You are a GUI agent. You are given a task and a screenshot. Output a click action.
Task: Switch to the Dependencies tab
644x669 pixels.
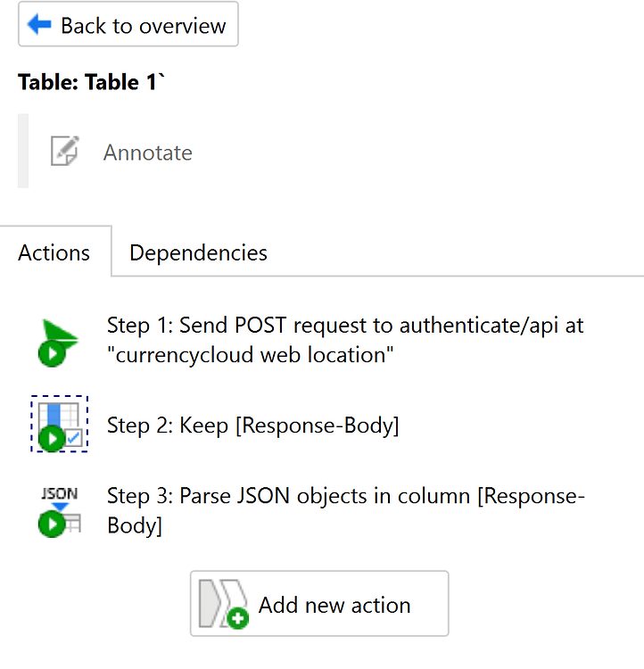(x=198, y=252)
